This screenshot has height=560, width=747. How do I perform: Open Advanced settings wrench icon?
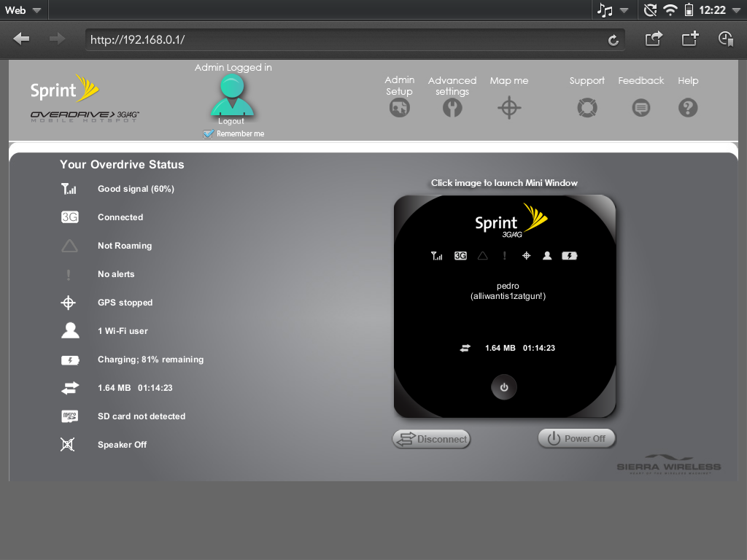pos(452,108)
